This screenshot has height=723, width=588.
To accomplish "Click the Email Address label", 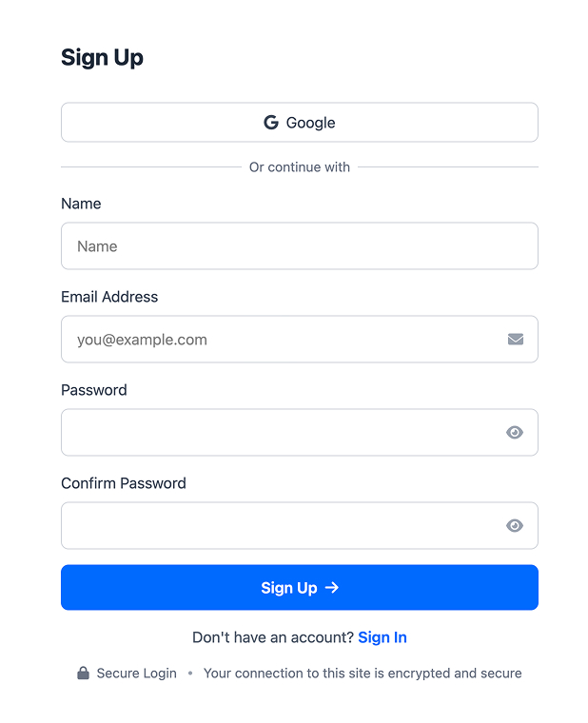I will click(109, 297).
